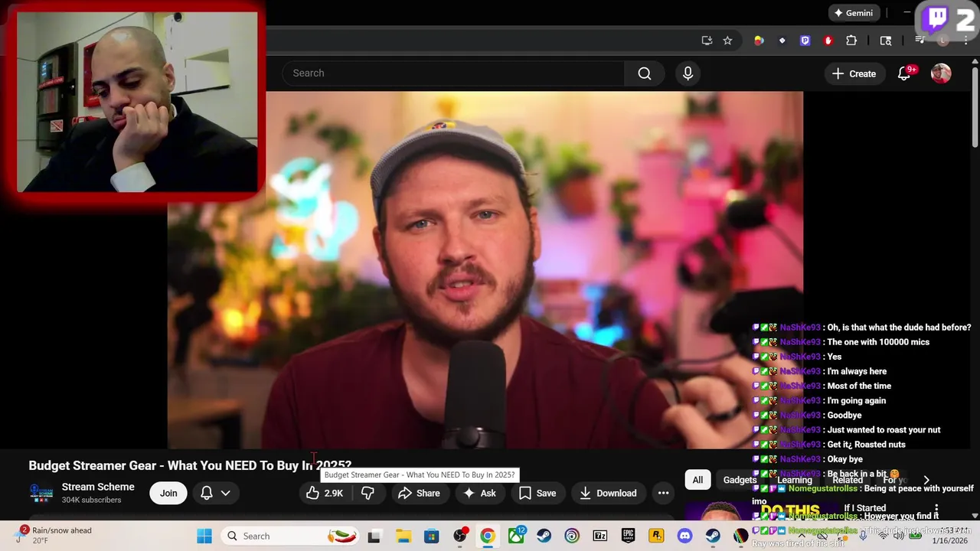
Task: Open Microsoft Store from the taskbar
Action: click(x=432, y=536)
